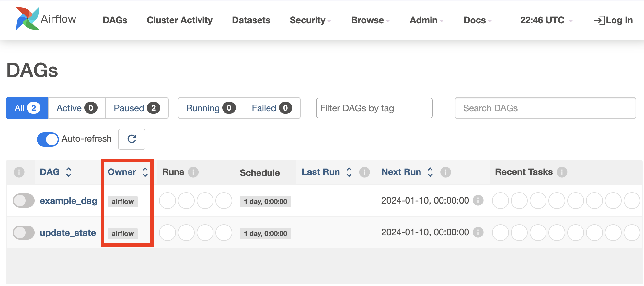644x286 pixels.
Task: Select the All DAGs filter tab
Action: [x=27, y=108]
